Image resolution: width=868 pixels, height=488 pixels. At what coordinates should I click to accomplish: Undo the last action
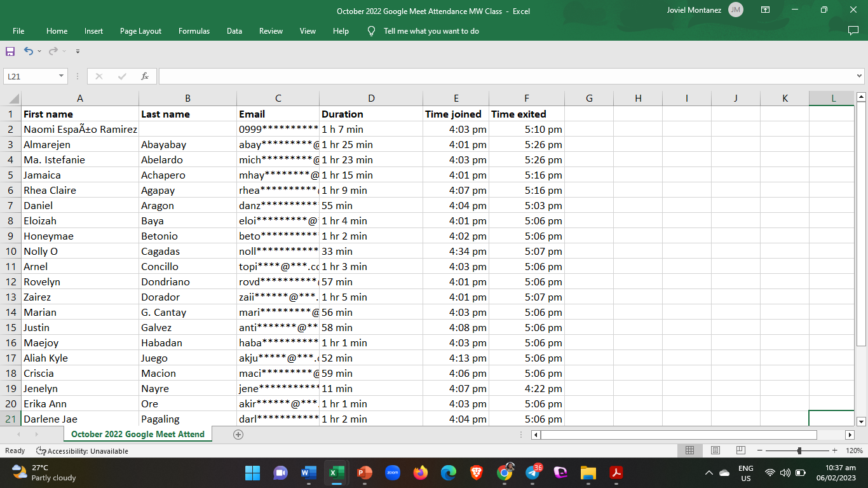28,51
